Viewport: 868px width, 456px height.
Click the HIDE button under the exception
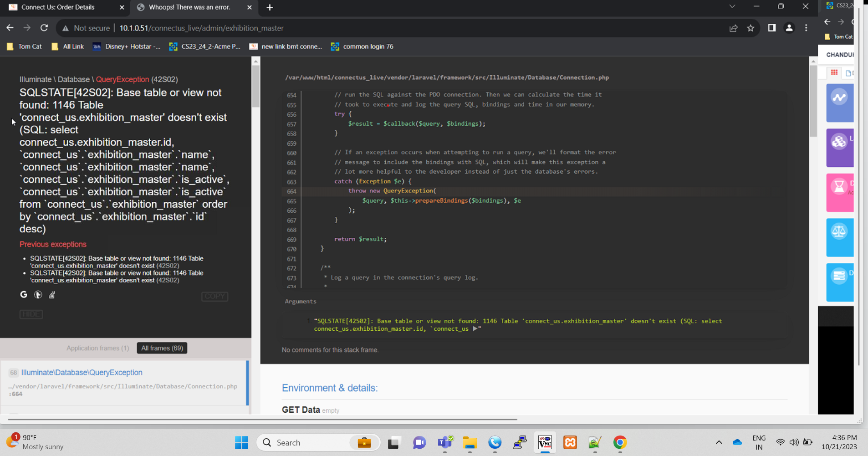coord(31,314)
